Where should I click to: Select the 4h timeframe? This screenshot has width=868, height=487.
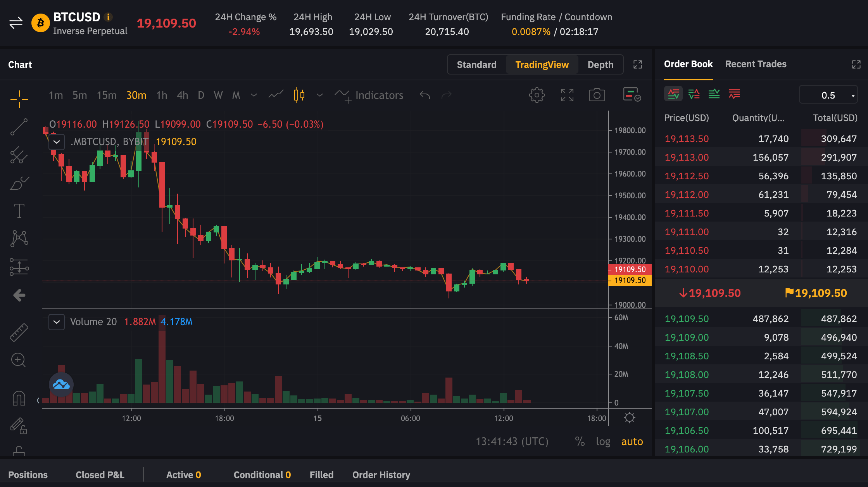(x=183, y=95)
